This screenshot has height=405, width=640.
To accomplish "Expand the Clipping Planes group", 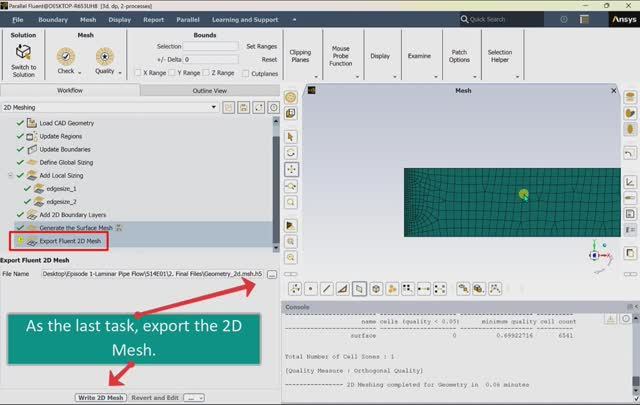I will click(x=316, y=77).
